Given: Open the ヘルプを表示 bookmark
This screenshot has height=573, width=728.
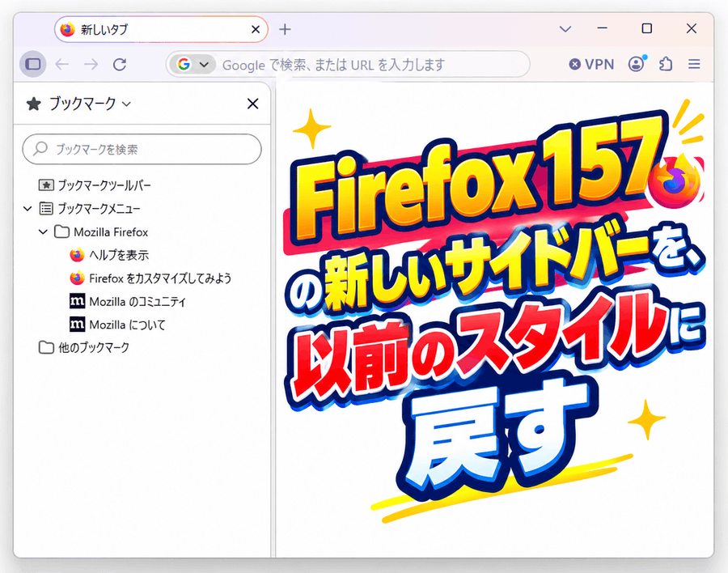Looking at the screenshot, I should click(x=109, y=255).
